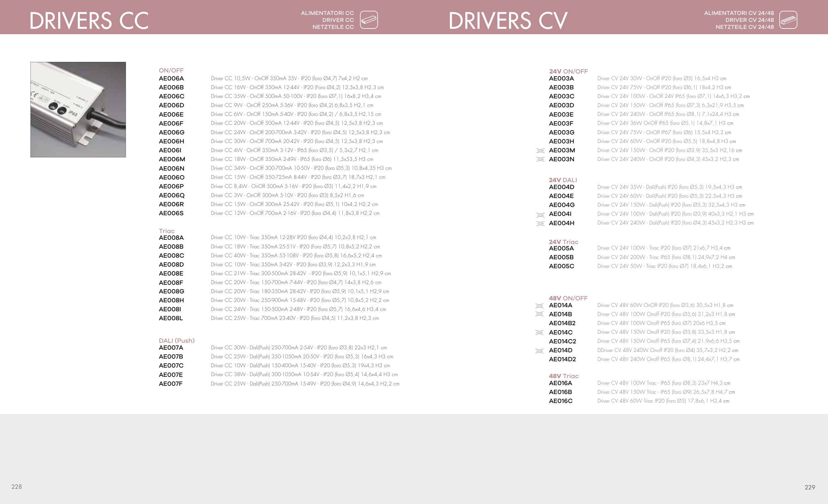Click the driver icon in DRIVERS CC header
Screen dimensions: 828x504
tap(369, 20)
